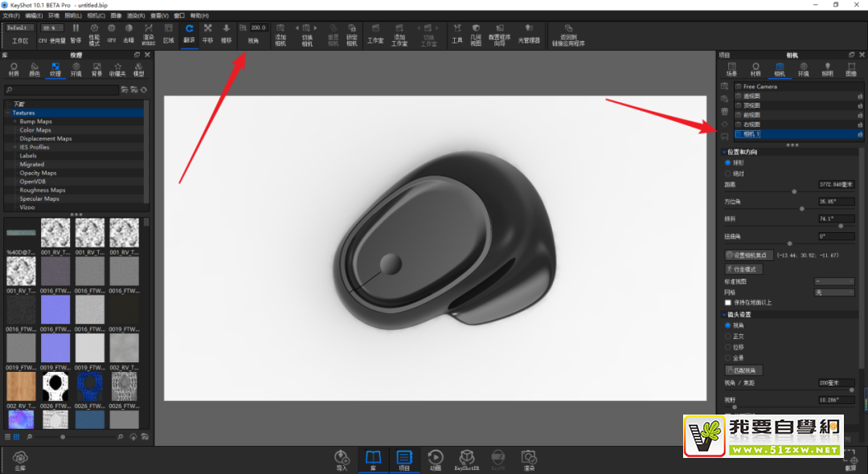The height and width of the screenshot is (474, 868).
Task: Select the 平移 pan tool
Action: click(x=208, y=32)
